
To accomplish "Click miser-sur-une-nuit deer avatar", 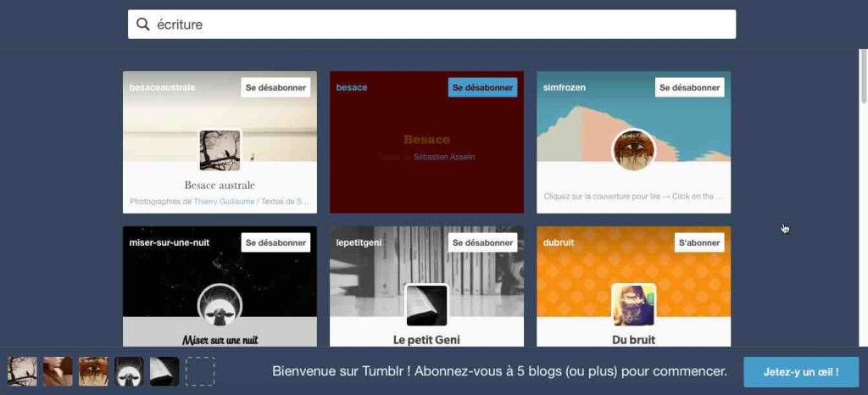I will coord(220,305).
